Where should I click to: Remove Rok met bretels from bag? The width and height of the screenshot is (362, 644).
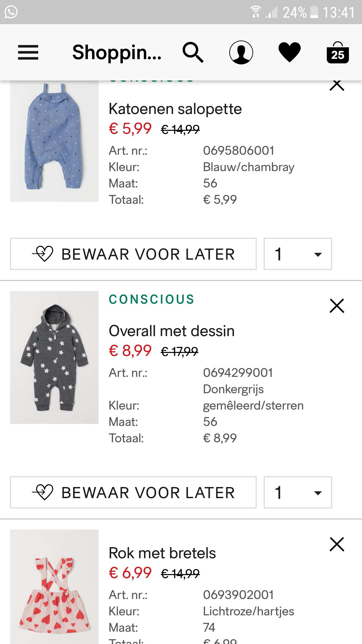[337, 544]
